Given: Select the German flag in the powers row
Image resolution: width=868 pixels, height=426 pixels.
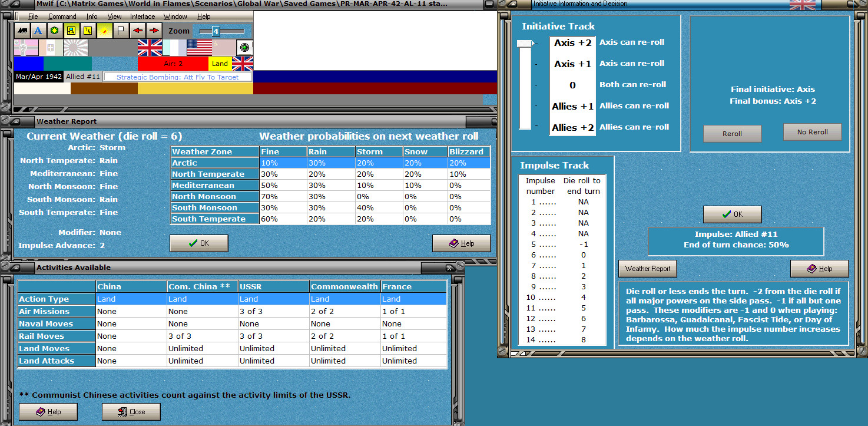Looking at the screenshot, I should click(x=26, y=48).
